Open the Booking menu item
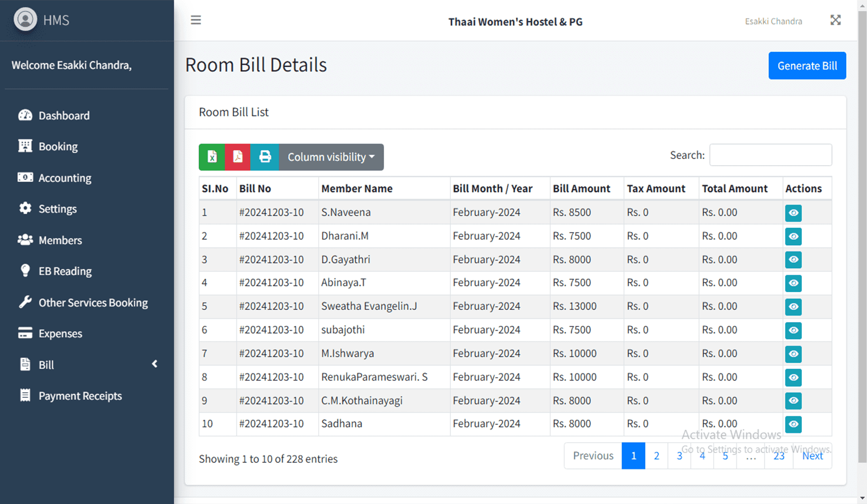The height and width of the screenshot is (504, 867). [58, 146]
